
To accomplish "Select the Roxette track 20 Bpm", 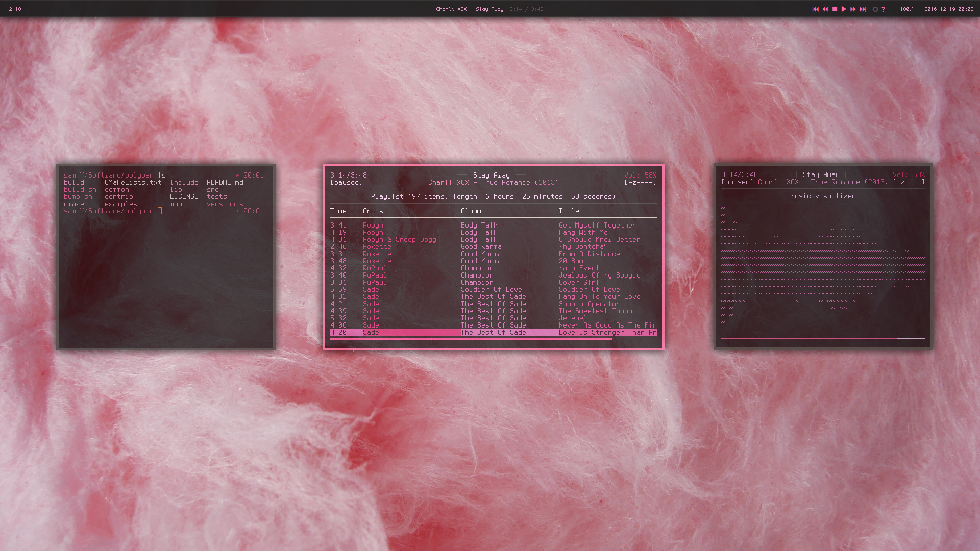I will [x=570, y=261].
